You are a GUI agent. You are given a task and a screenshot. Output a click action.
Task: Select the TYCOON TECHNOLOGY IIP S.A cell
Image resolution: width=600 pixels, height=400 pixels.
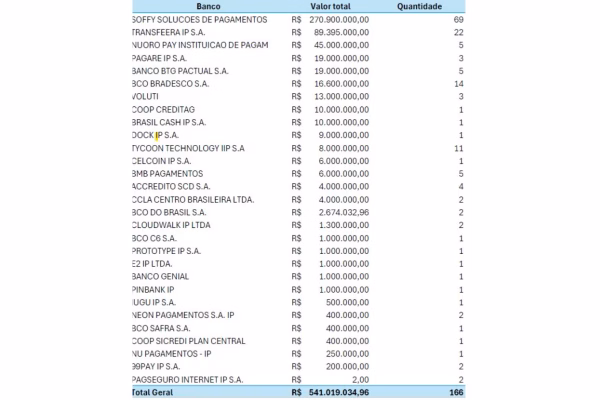coord(188,148)
